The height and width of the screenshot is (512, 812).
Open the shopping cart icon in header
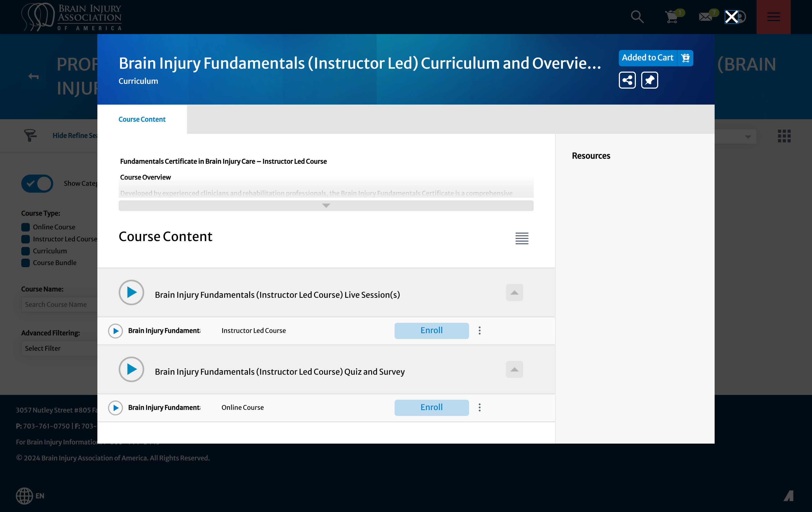[x=672, y=16]
